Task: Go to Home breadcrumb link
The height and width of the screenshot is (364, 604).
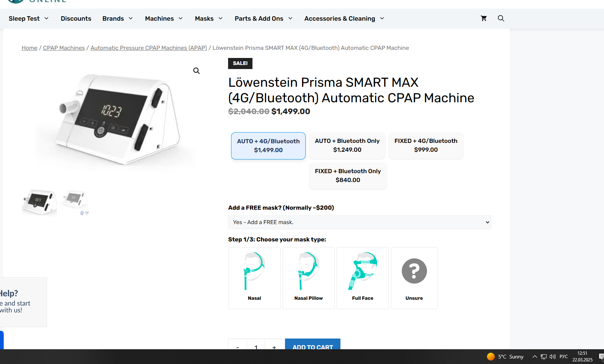Action: (30, 48)
